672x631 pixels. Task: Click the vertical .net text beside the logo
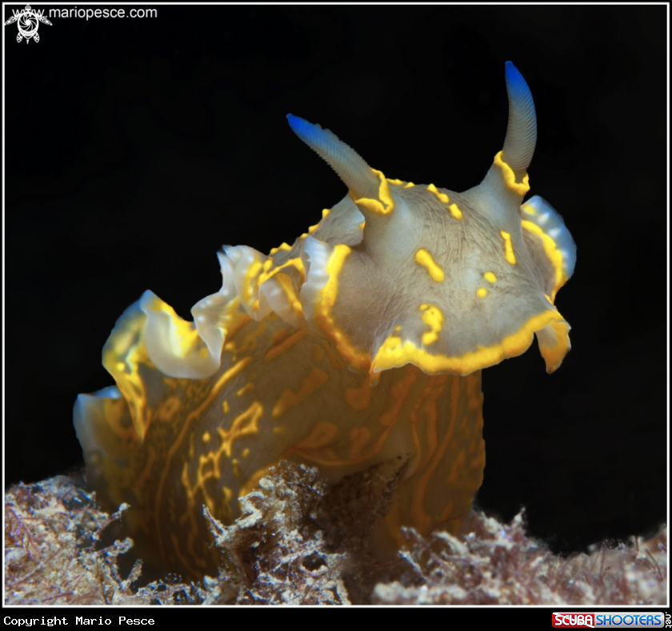point(667,620)
